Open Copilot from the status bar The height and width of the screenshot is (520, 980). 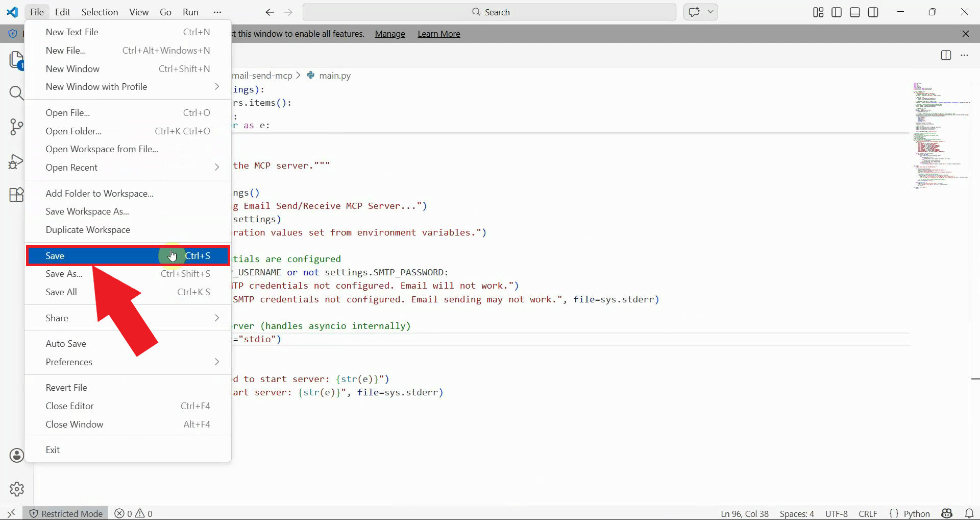(947, 513)
